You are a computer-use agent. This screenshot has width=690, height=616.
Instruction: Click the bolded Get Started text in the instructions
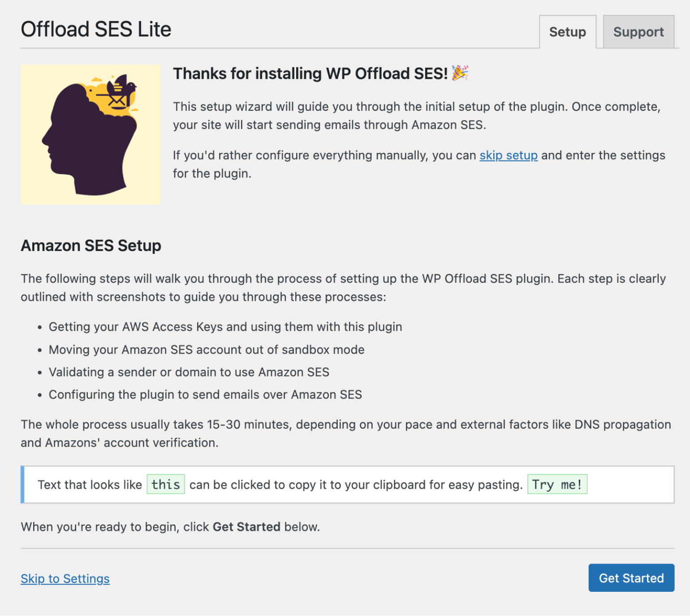(x=246, y=527)
